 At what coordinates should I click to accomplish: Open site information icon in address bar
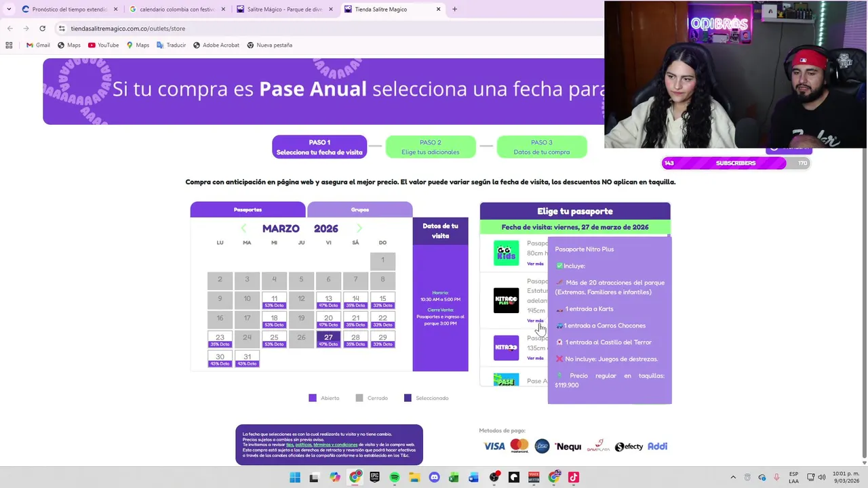coord(62,28)
